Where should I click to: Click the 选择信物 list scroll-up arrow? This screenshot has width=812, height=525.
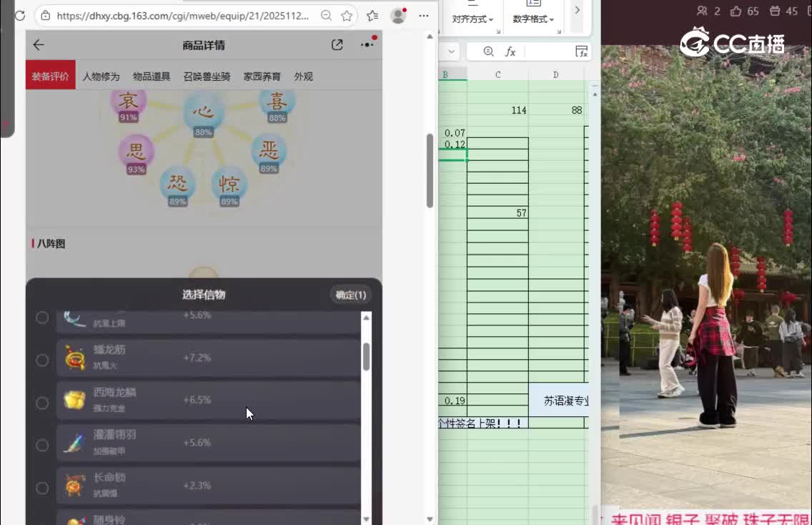point(366,318)
